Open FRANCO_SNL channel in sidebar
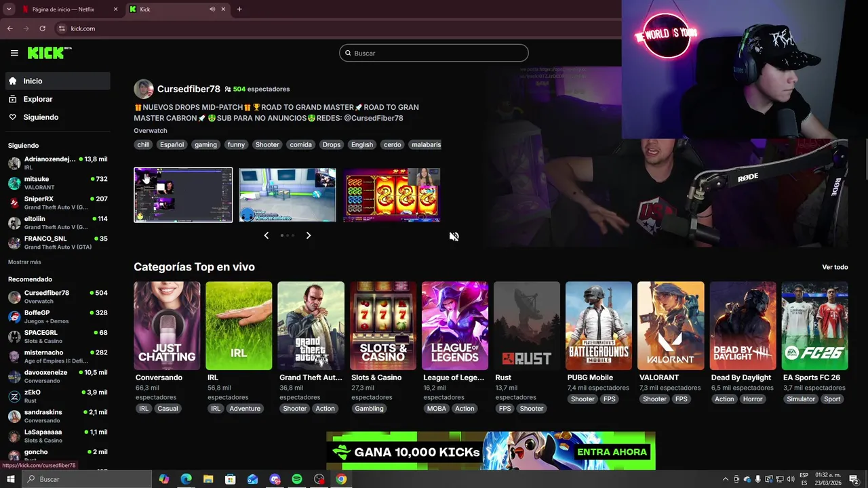The width and height of the screenshot is (868, 488). tap(58, 243)
